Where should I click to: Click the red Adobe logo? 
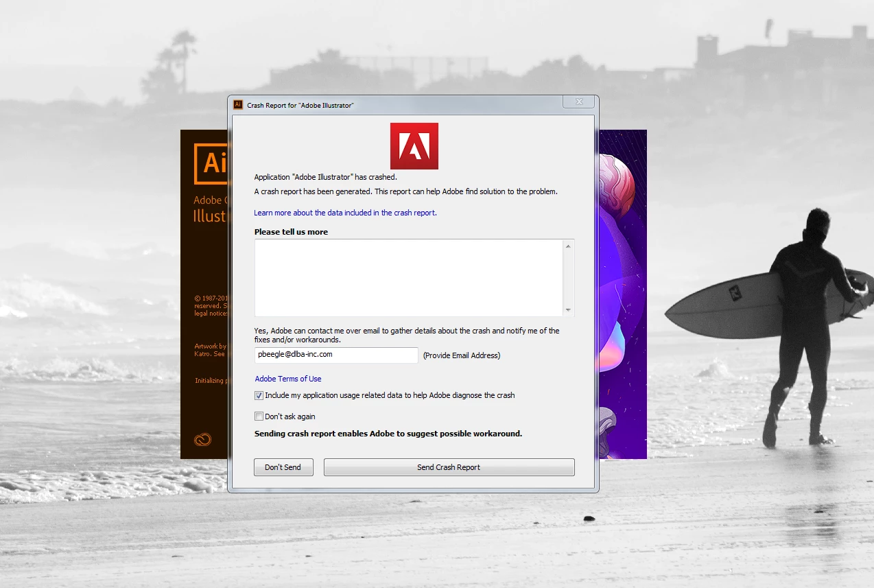(414, 146)
